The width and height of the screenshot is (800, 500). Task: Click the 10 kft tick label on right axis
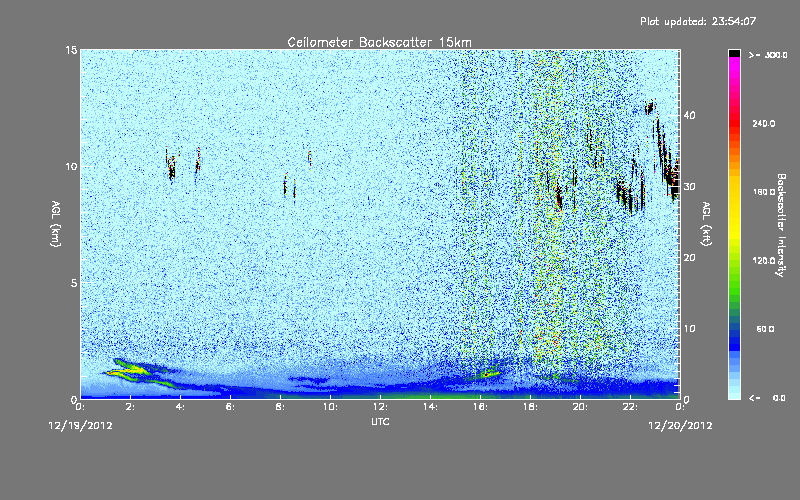coord(689,329)
